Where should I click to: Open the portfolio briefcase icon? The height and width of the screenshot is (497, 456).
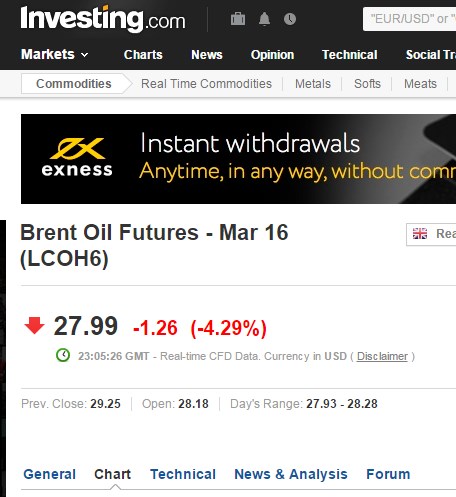238,19
